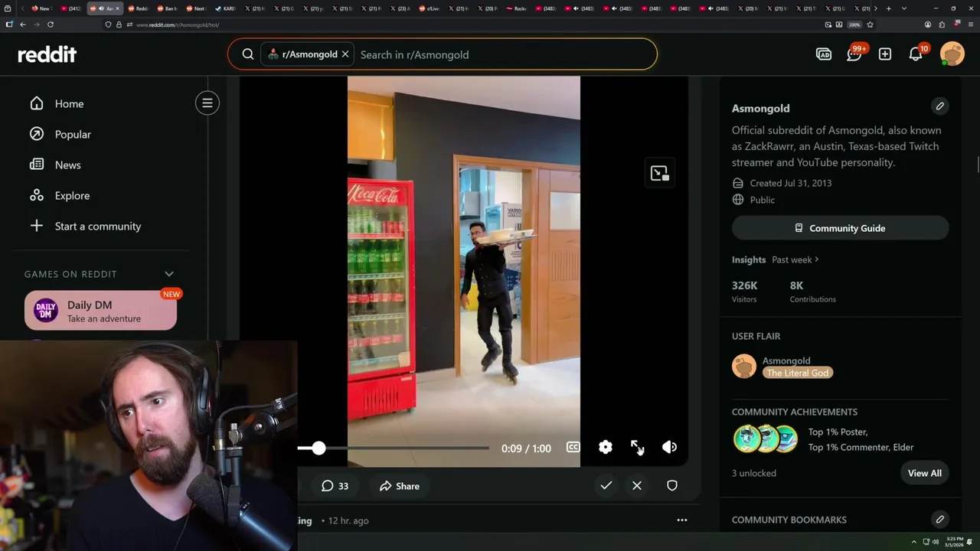Collapse Games on Reddit section
980x551 pixels.
169,274
